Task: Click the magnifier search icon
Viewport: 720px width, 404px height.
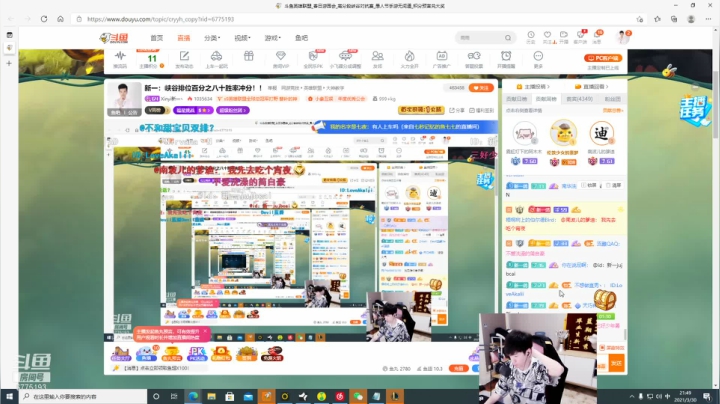Action: 508,38
